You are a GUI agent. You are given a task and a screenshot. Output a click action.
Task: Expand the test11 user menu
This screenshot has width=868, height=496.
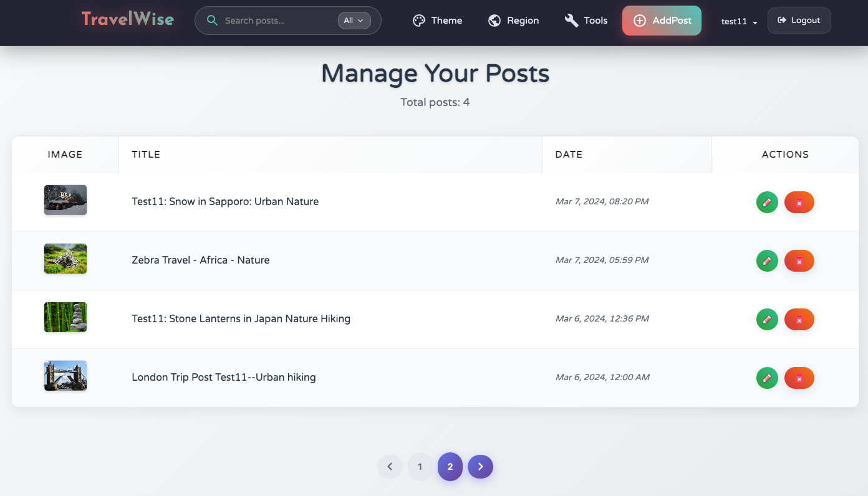739,21
